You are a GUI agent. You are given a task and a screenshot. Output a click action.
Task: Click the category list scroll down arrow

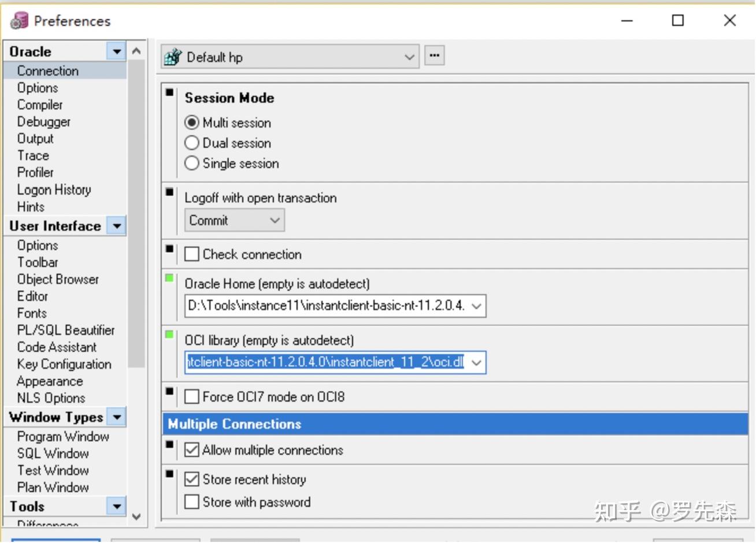[136, 517]
